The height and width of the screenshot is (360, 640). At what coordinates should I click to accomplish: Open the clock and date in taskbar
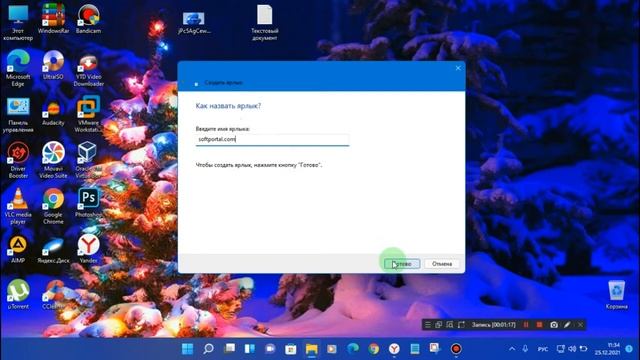click(608, 349)
